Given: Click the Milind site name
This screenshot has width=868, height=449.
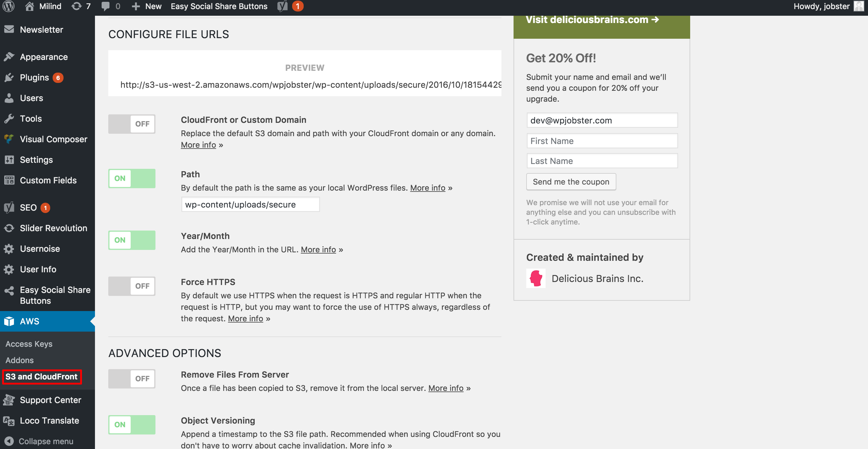Looking at the screenshot, I should coord(50,6).
